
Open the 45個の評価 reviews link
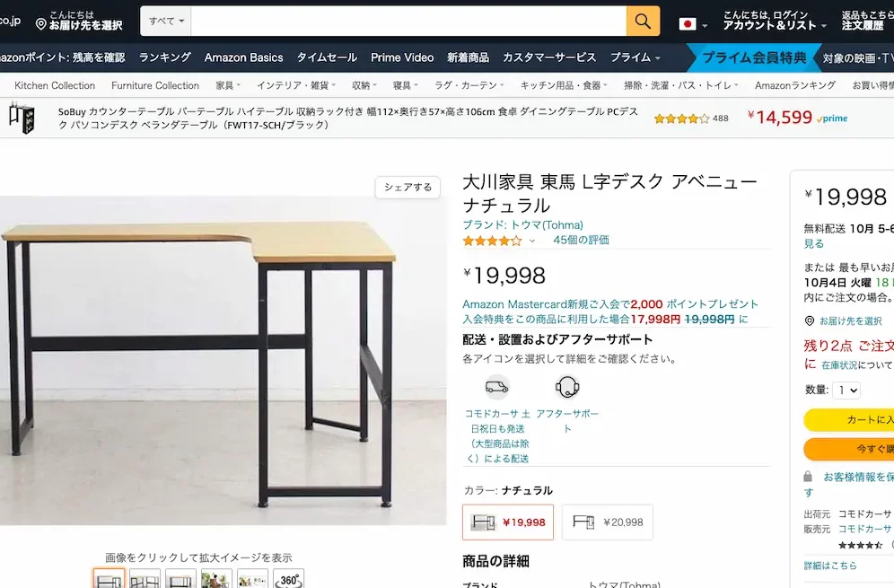pyautogui.click(x=581, y=240)
